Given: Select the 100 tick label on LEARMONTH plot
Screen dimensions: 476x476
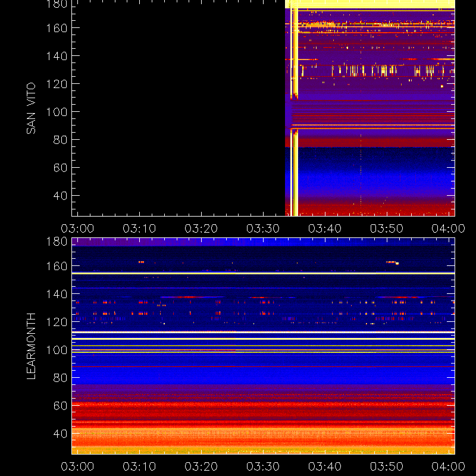Looking at the screenshot, I should (57, 350).
